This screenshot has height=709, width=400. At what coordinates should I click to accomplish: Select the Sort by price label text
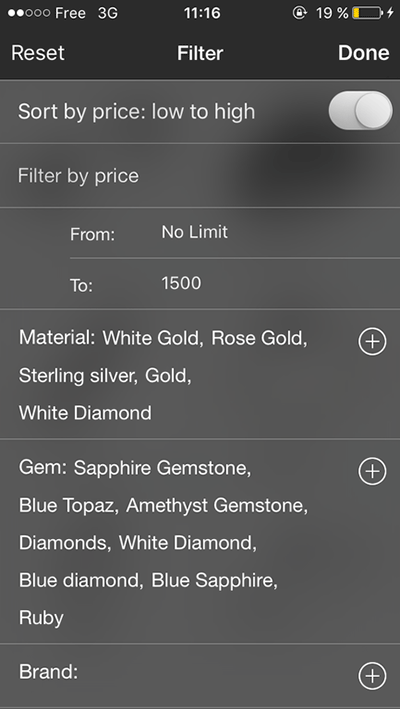pyautogui.click(x=136, y=112)
